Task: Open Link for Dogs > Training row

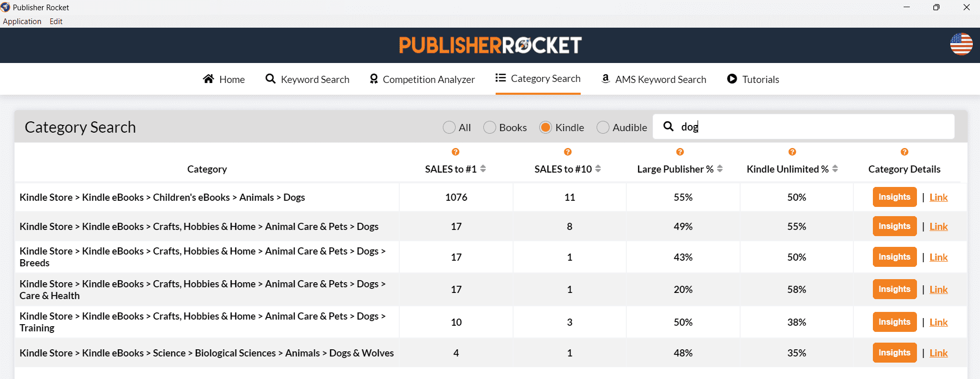Action: click(938, 322)
